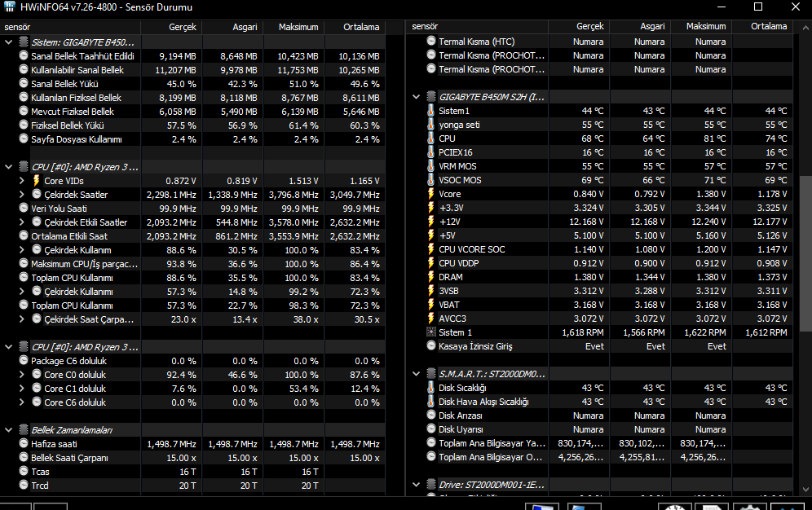The height and width of the screenshot is (510, 812).
Task: Click the circle icon next to Veri Yolu Saati
Action: (x=24, y=208)
